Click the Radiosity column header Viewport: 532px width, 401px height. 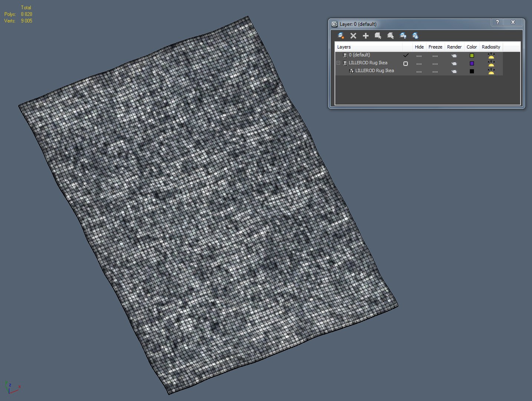coord(491,47)
